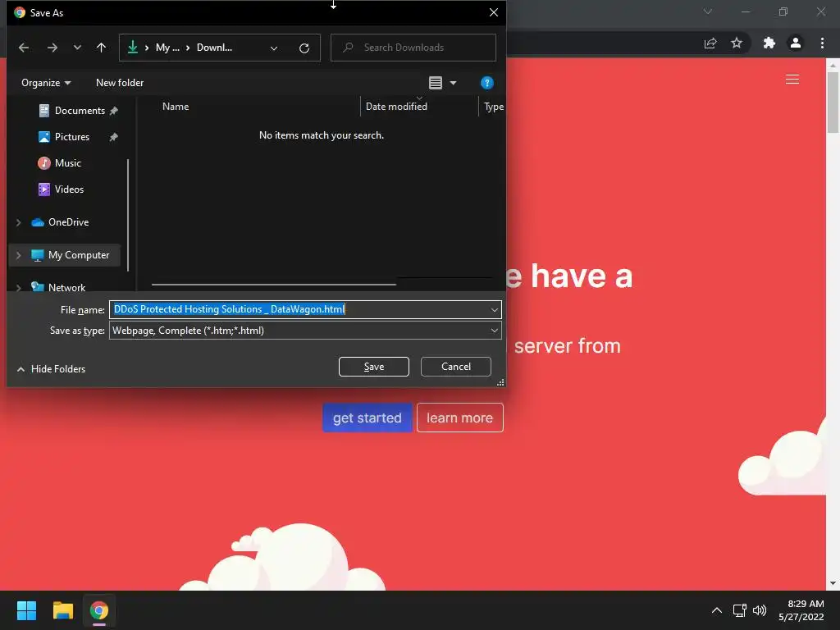Open the Organize menu

click(46, 83)
